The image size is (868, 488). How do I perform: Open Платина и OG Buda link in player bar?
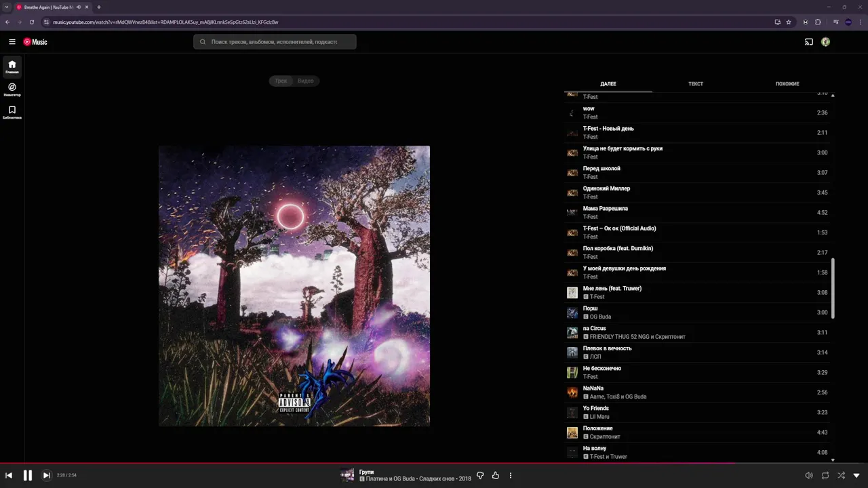(x=390, y=479)
